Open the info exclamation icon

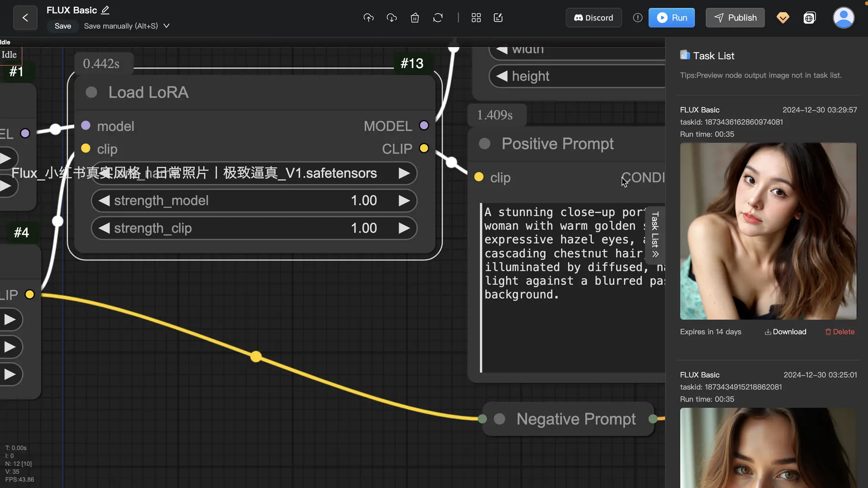(x=637, y=18)
